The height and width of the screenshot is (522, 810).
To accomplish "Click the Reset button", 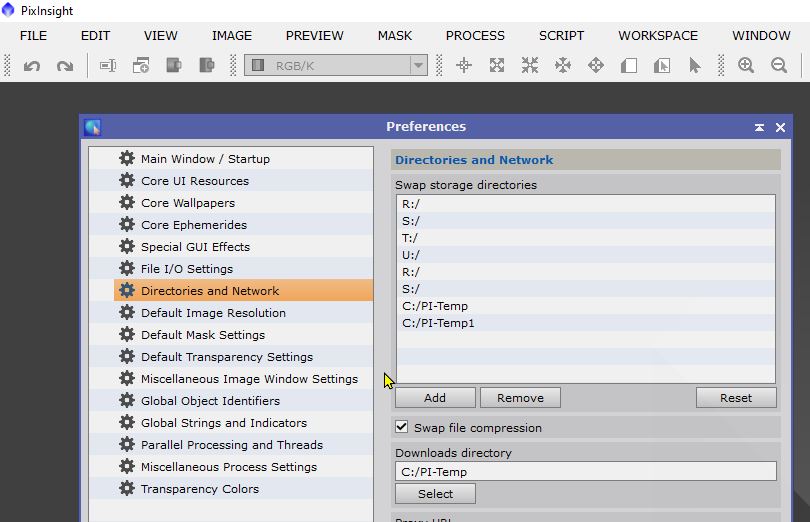I will click(x=736, y=398).
